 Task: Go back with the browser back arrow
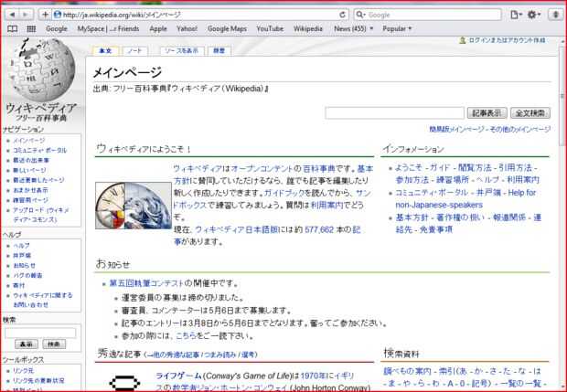coord(12,15)
